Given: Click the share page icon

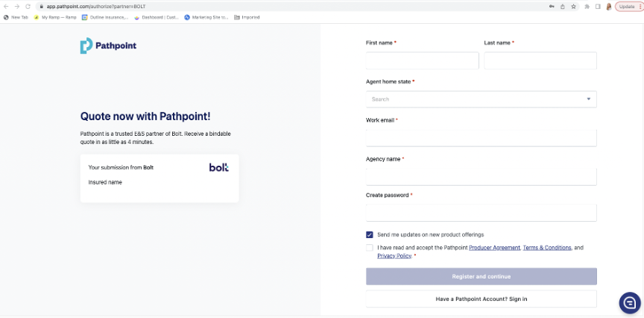Looking at the screenshot, I should click(562, 6).
